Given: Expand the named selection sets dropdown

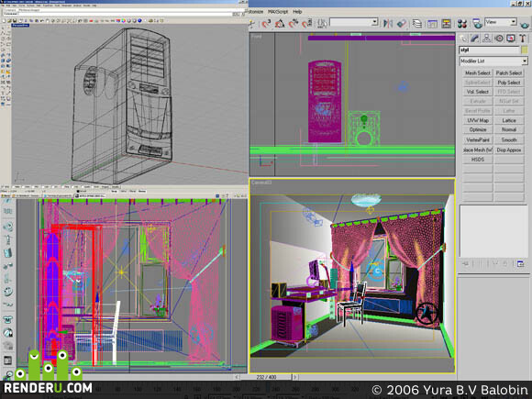Looking at the screenshot, I should pos(354,22).
